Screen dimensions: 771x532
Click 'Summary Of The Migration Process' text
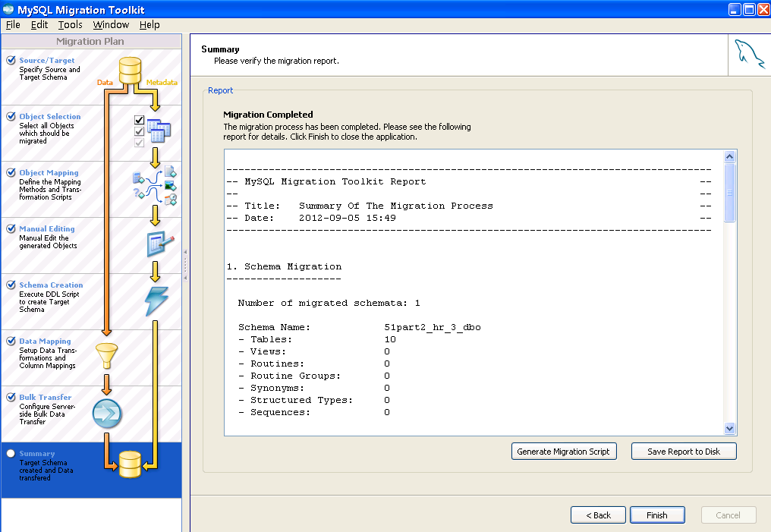[396, 206]
